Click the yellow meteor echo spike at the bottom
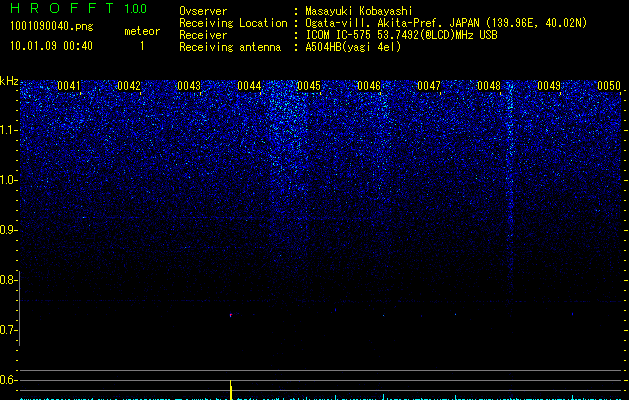This screenshot has height=400, width=629. [x=231, y=390]
